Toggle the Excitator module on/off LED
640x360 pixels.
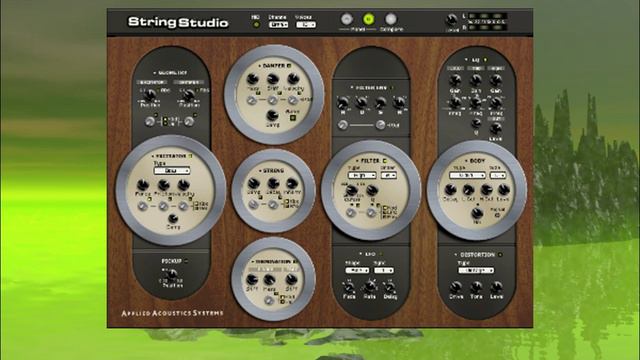pyautogui.click(x=190, y=156)
